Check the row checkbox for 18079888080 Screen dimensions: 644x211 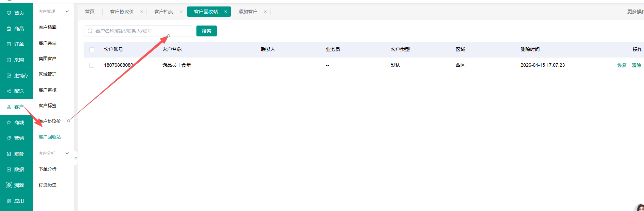(x=92, y=65)
